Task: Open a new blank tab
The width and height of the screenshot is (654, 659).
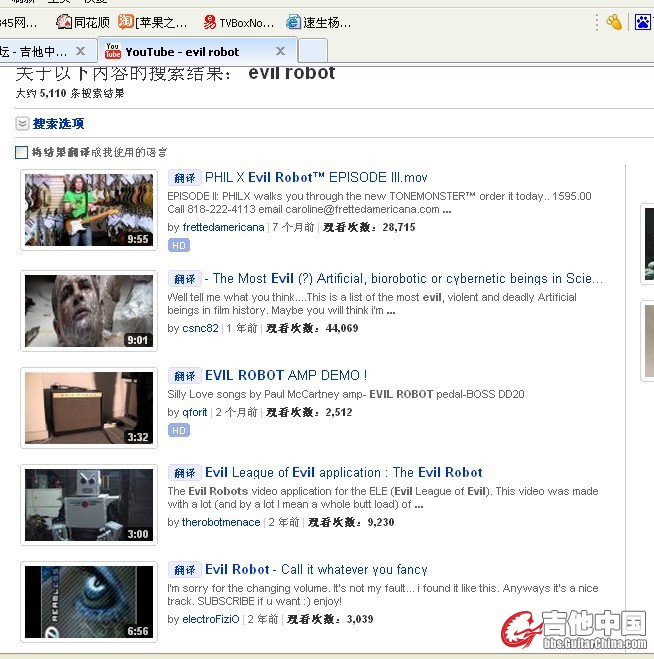Action: point(313,50)
